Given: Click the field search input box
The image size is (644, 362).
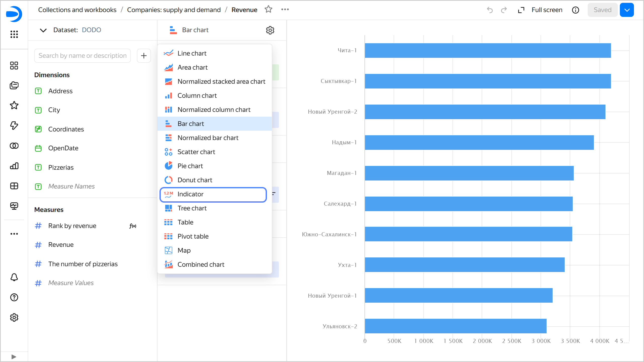Looking at the screenshot, I should tap(83, 56).
